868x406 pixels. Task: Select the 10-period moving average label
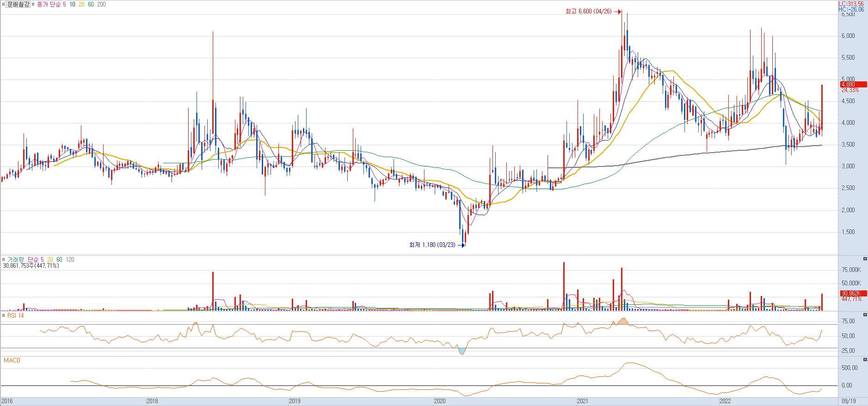click(x=73, y=4)
